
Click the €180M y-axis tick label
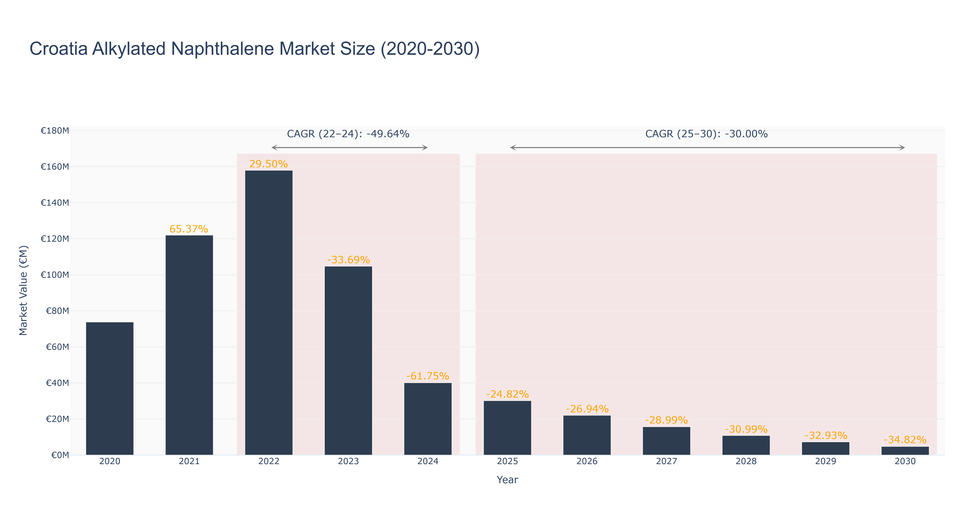click(x=55, y=131)
